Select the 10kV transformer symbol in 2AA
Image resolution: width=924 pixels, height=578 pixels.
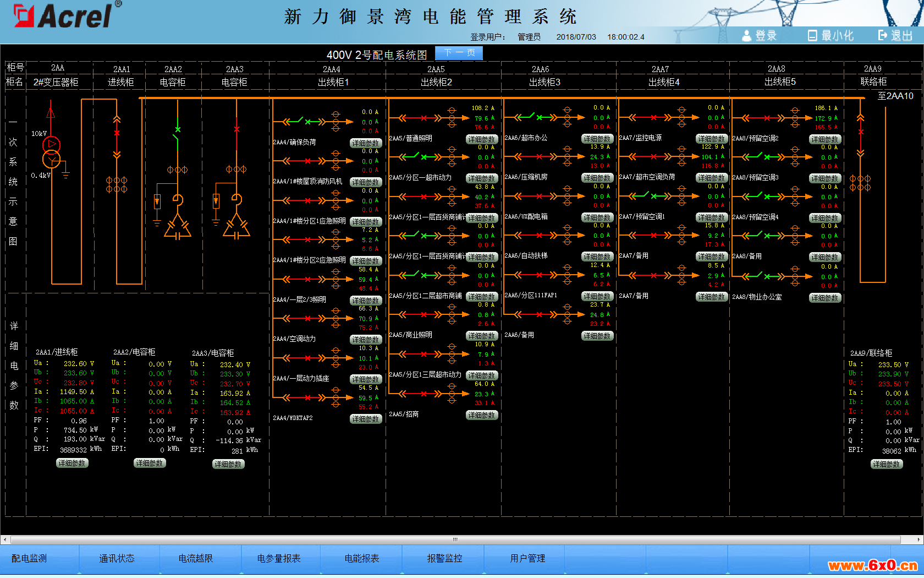pos(51,152)
